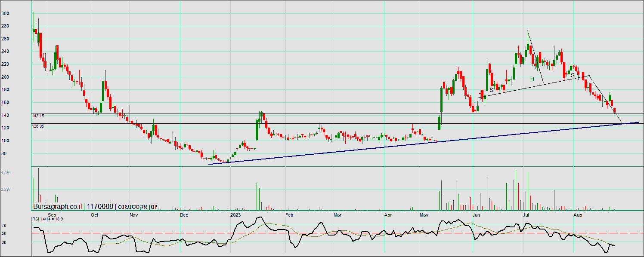Select the '2023' year label on time axis
Viewport: 644px width, 257px height.
235,214
